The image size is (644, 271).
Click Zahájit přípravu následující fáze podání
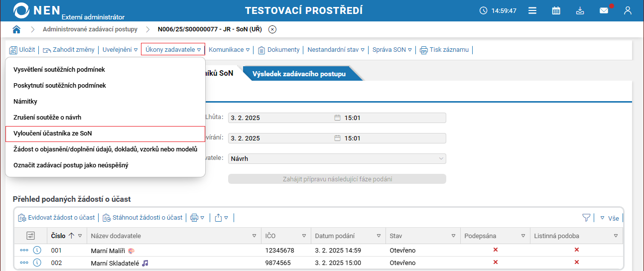337,179
